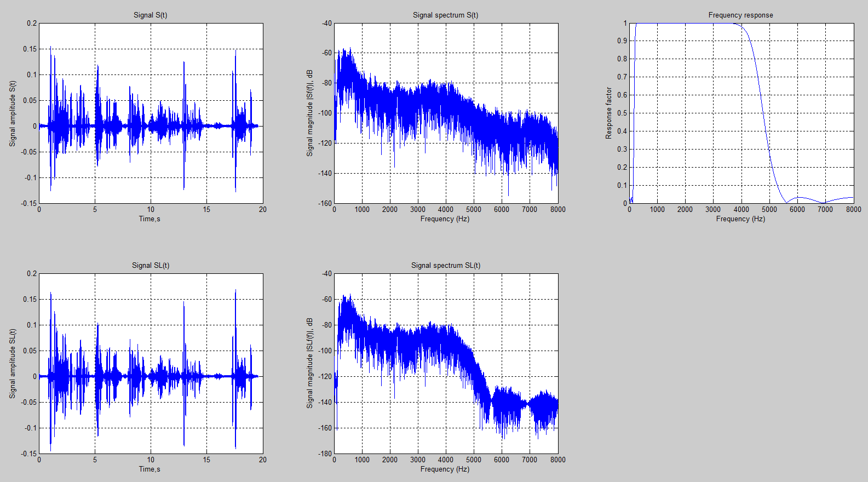Viewport: 868px width, 482px height.
Task: Click the 'Signal S(t)' plot title
Action: coord(150,15)
